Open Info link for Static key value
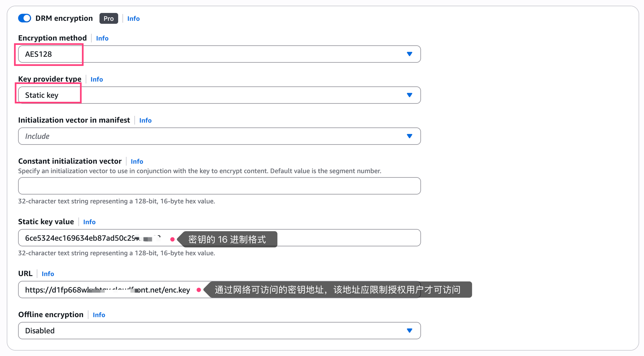644x356 pixels. [x=89, y=222]
